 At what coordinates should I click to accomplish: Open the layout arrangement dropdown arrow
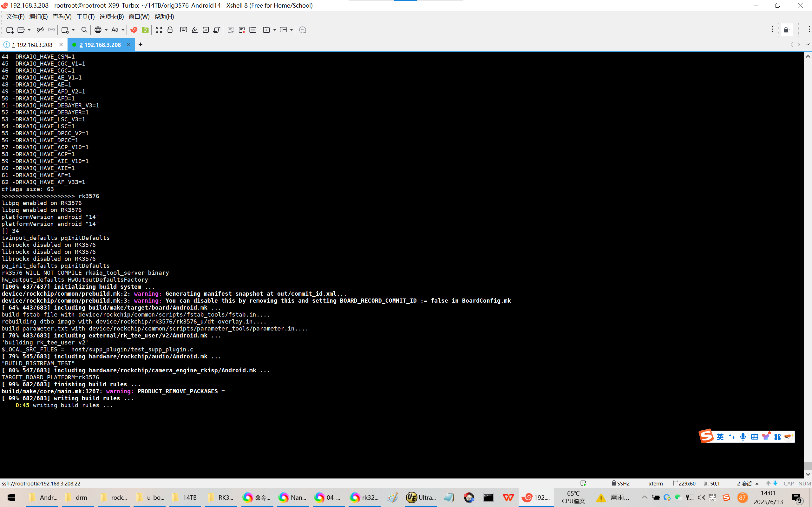(291, 30)
